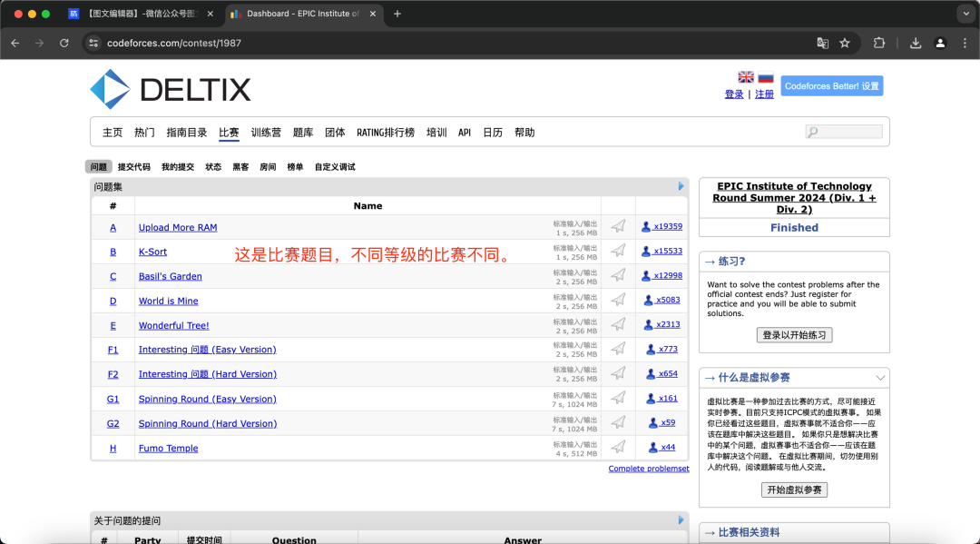The width and height of the screenshot is (980, 544).
Task: Switch to the 榜单 tab
Action: (298, 166)
